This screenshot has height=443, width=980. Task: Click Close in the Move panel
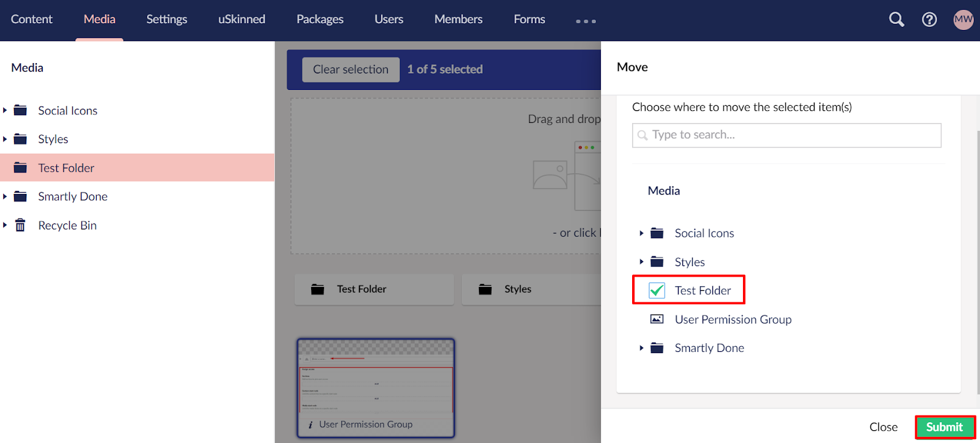click(883, 427)
